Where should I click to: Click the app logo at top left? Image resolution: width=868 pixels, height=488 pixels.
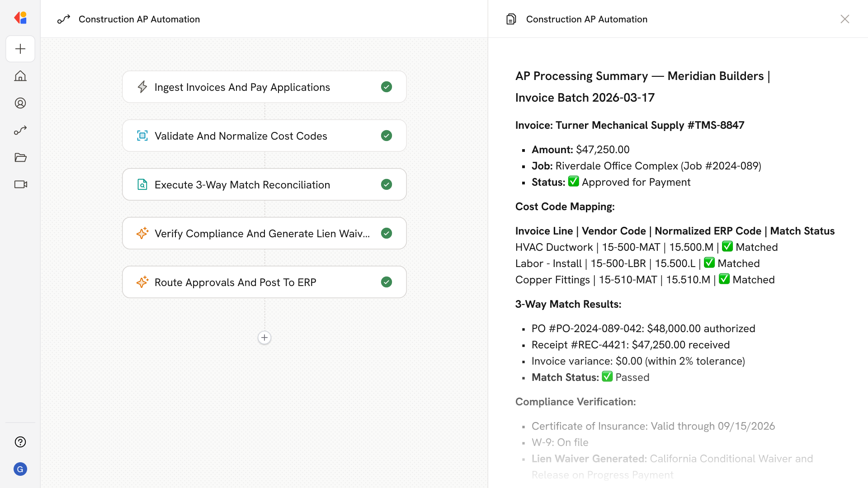(x=20, y=18)
